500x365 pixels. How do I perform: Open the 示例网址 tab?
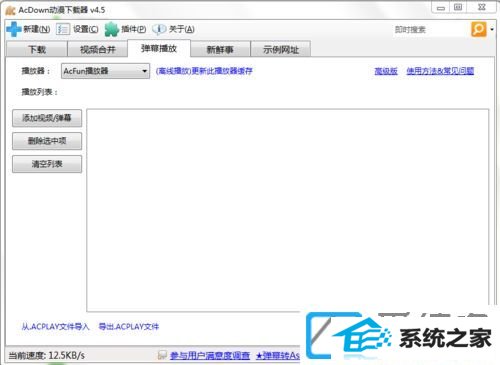click(x=281, y=50)
